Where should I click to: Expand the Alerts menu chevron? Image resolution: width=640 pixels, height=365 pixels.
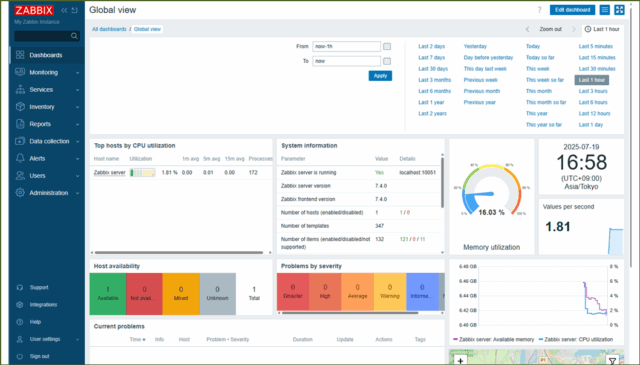(x=77, y=158)
